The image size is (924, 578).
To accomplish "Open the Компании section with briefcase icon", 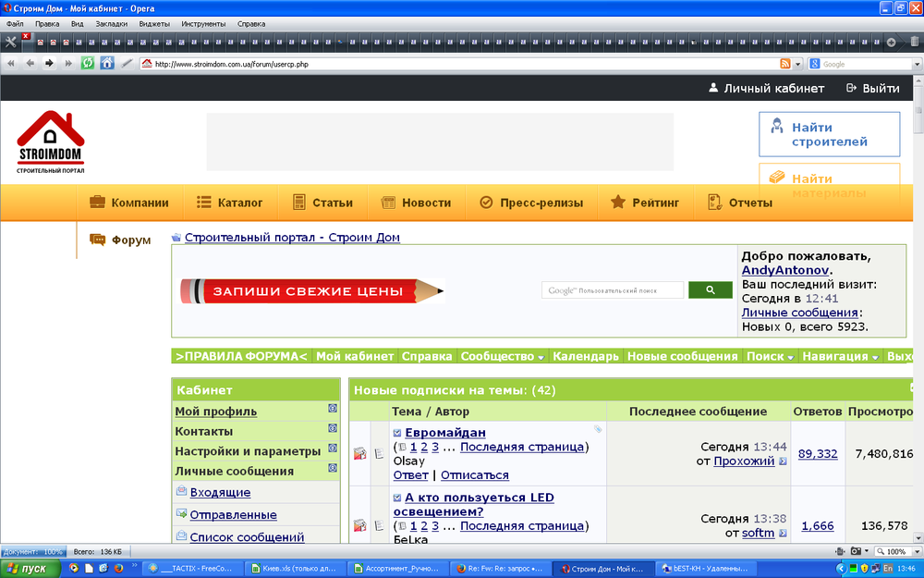I will 97,202.
